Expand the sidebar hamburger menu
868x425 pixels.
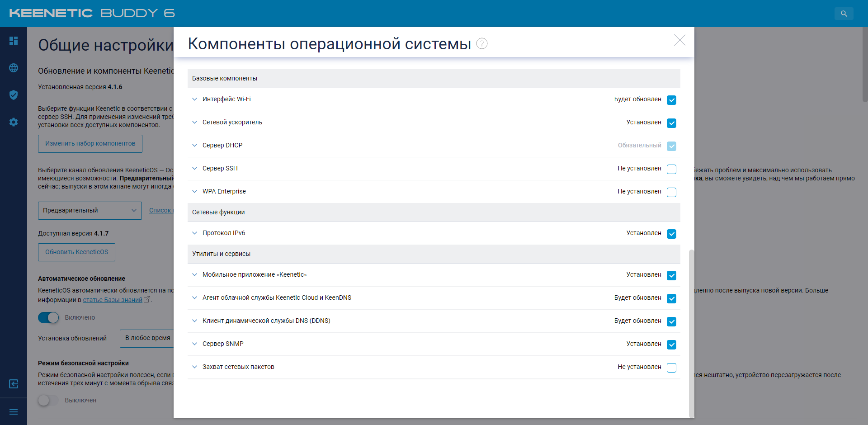[x=14, y=412]
